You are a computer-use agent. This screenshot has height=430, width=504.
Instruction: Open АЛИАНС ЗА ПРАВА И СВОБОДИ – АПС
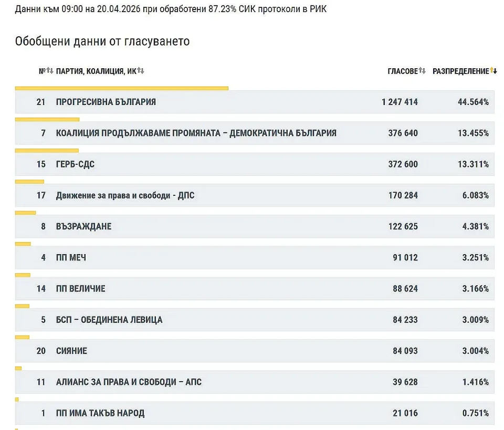point(129,382)
